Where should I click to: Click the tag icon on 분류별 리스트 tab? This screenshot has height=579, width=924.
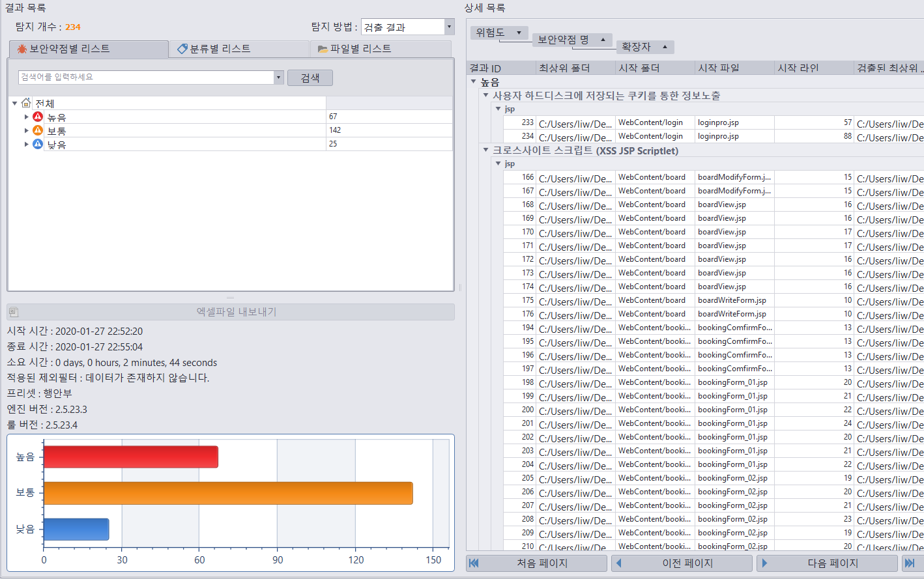pos(182,49)
